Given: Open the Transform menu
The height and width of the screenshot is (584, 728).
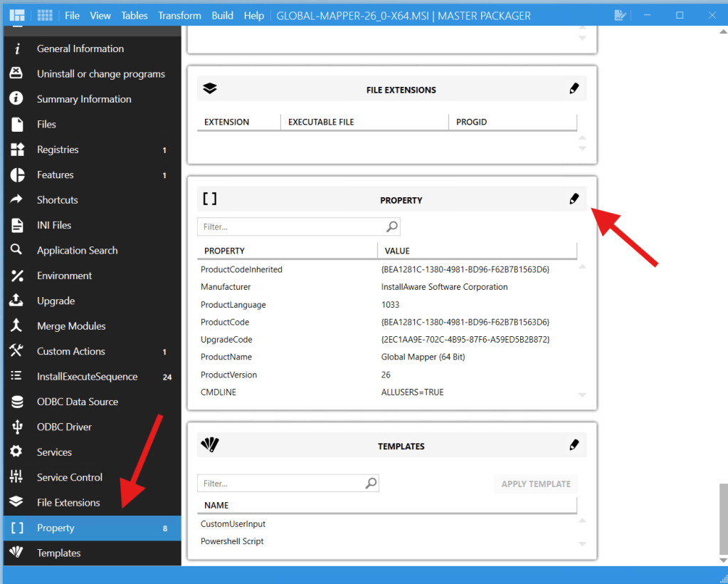Looking at the screenshot, I should coord(179,15).
